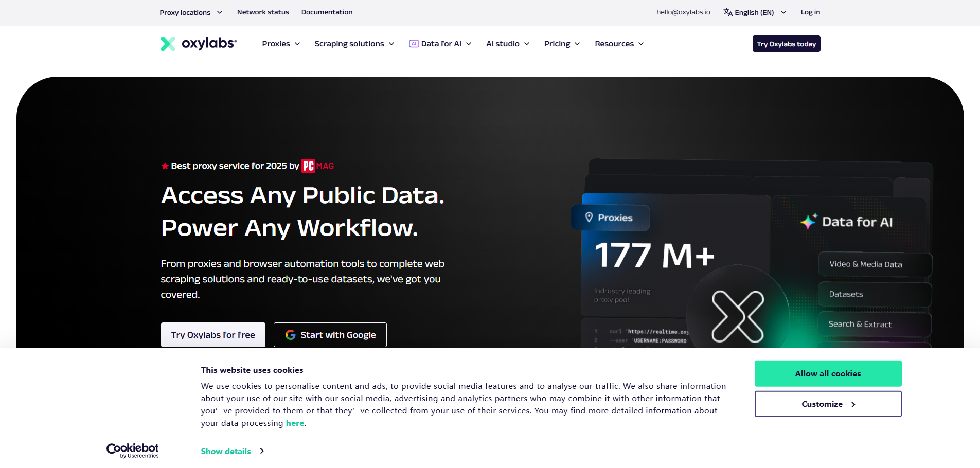Viewport: 980px width, 468px height.
Task: Click the location pin icon on Proxies card
Action: (589, 218)
